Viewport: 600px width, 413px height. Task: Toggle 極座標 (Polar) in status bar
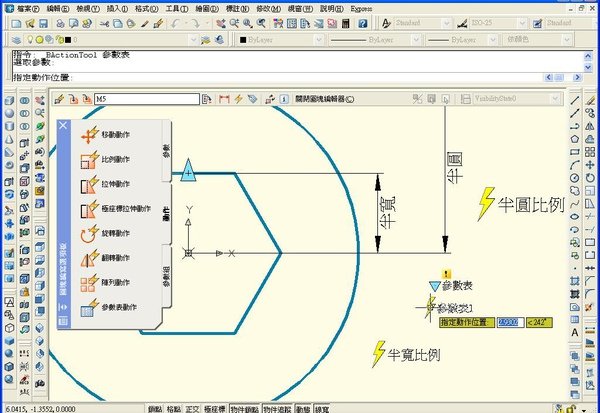215,409
